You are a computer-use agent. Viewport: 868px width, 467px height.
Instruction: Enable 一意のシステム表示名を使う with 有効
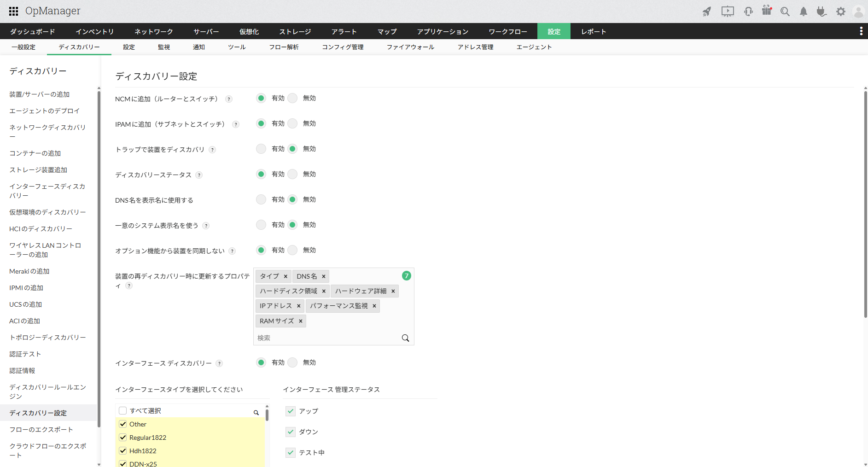pyautogui.click(x=261, y=225)
